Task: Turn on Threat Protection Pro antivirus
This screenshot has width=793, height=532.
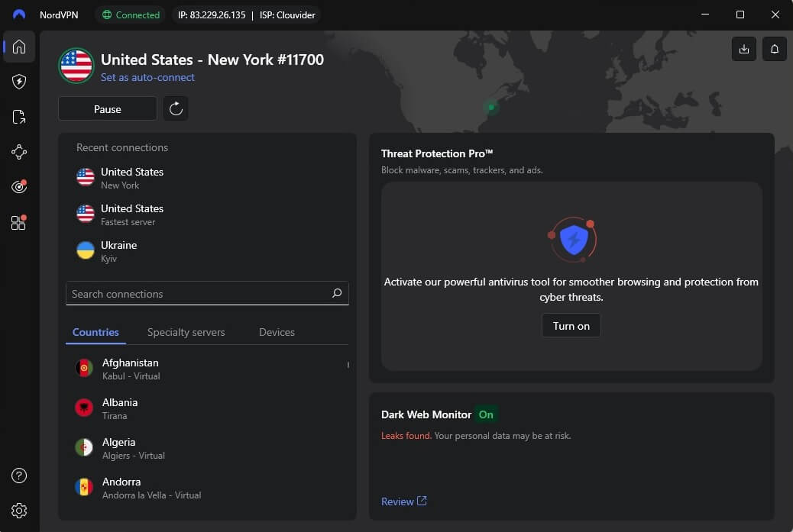Action: click(x=571, y=325)
